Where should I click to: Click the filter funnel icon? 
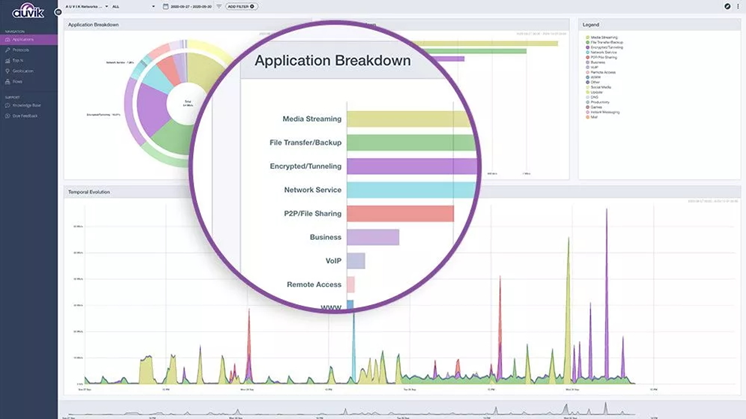click(x=219, y=6)
